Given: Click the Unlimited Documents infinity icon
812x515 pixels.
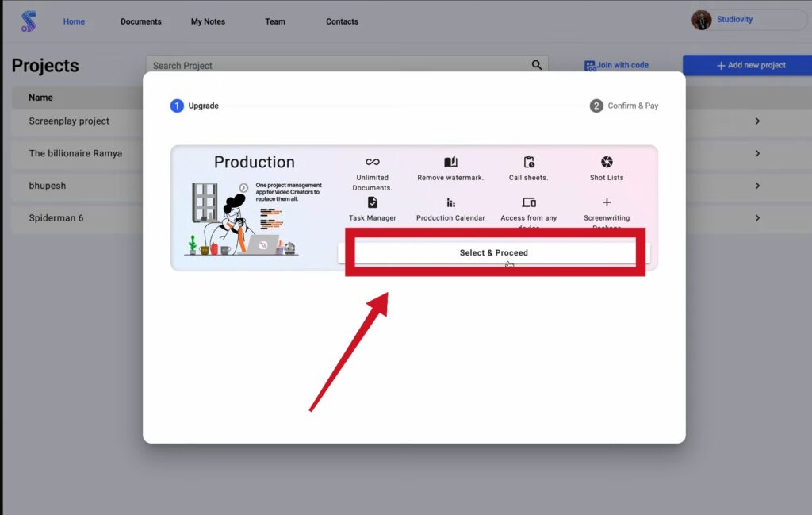Looking at the screenshot, I should [373, 162].
